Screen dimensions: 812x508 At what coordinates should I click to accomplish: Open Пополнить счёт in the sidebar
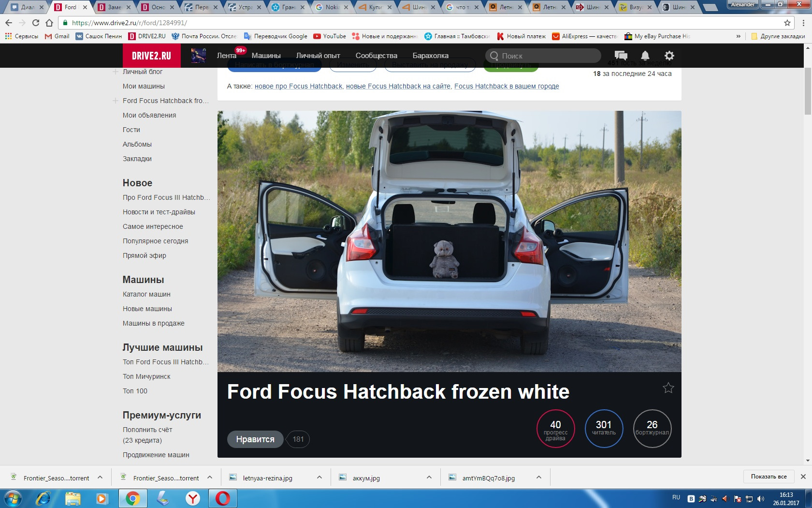pyautogui.click(x=147, y=430)
